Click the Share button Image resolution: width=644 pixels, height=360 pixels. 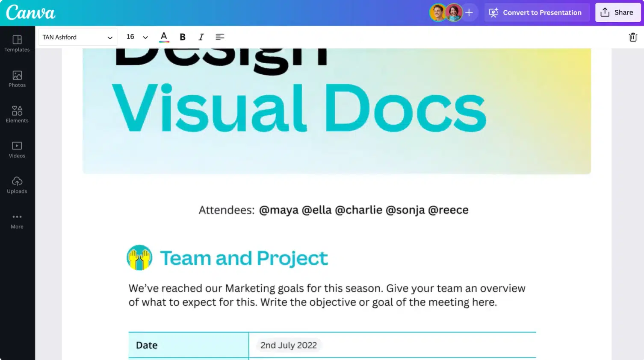pos(617,12)
